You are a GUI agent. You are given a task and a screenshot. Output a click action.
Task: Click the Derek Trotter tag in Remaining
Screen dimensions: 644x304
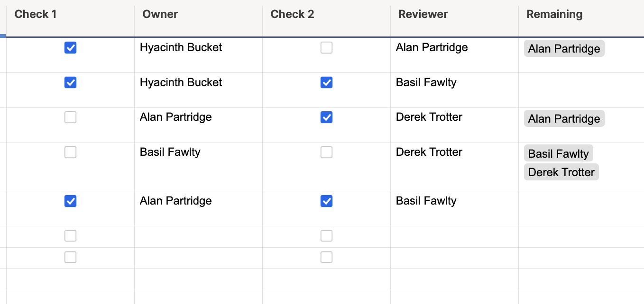pos(561,172)
